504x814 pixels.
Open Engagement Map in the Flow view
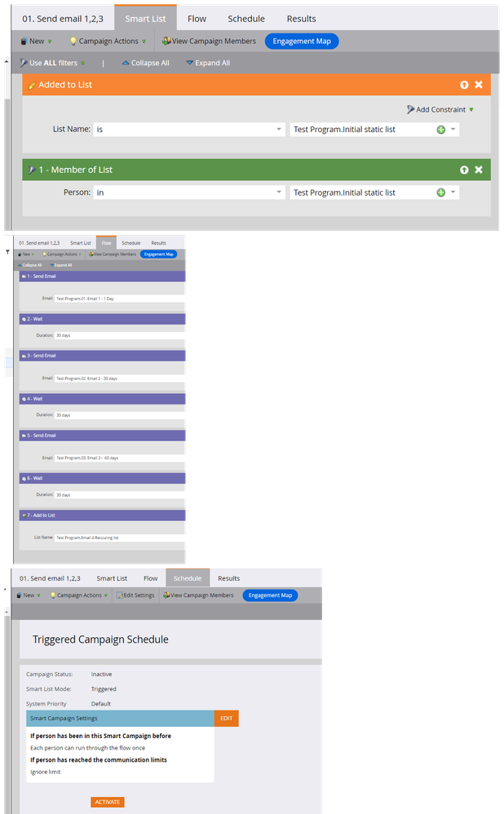[159, 254]
